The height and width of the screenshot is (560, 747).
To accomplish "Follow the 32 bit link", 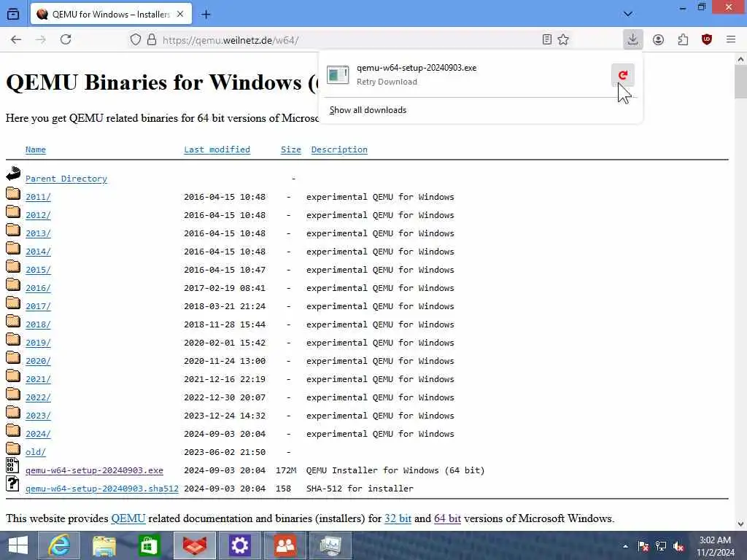I will point(398,518).
